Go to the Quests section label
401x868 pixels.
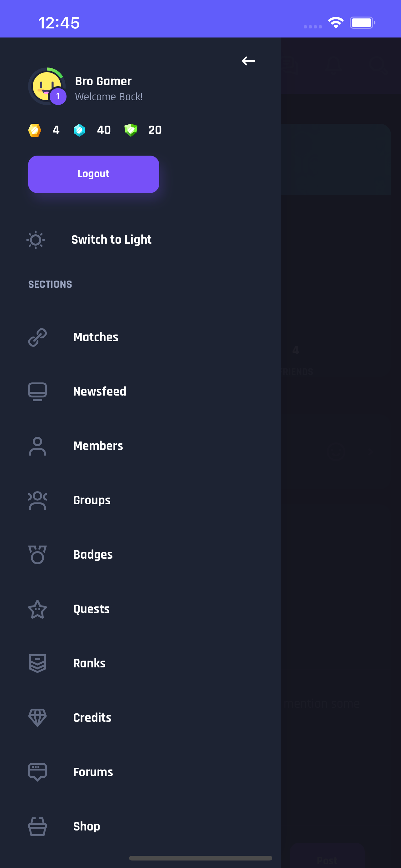(x=91, y=609)
